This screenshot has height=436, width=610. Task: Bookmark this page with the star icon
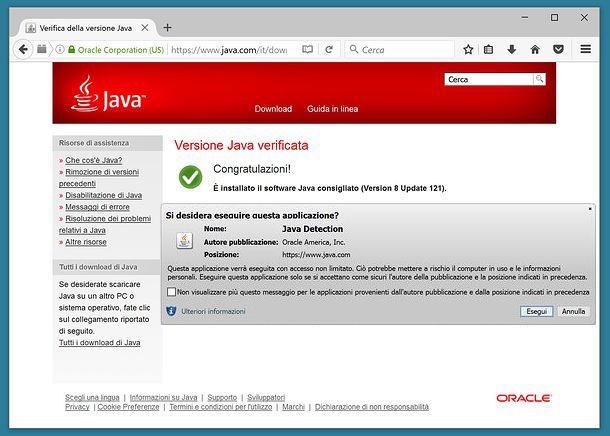(x=468, y=49)
